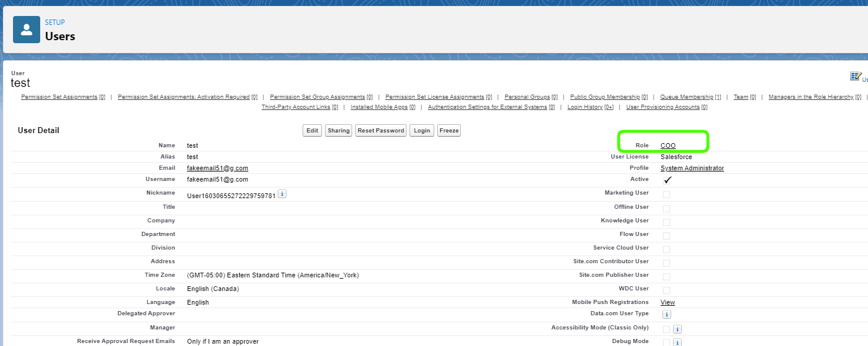This screenshot has height=346, width=868.
Task: Jump to Managers in the Role Hierarchy
Action: (815, 97)
